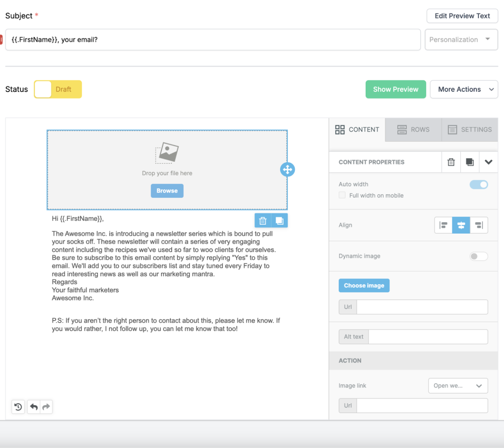Open the Image link dropdown

tap(458, 386)
